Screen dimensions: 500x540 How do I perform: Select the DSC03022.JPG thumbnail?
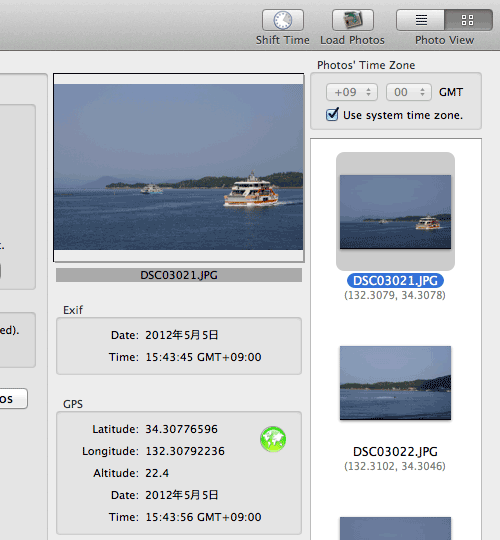coord(395,383)
